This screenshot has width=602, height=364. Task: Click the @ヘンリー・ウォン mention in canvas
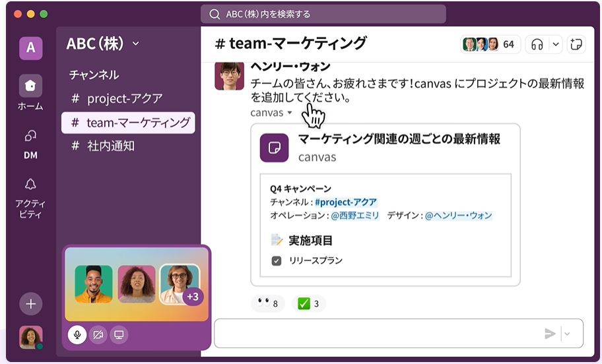click(458, 216)
